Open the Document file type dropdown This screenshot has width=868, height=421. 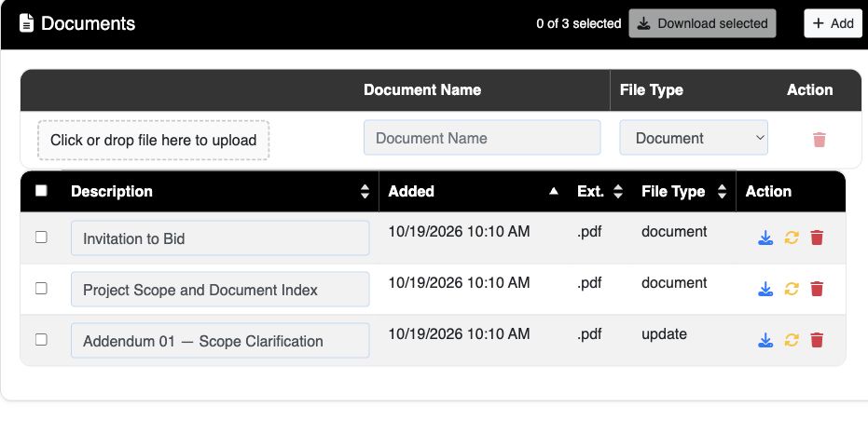[x=694, y=138]
